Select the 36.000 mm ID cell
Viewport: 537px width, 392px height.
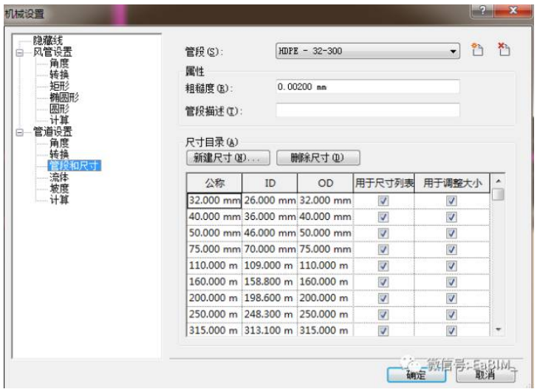point(270,217)
